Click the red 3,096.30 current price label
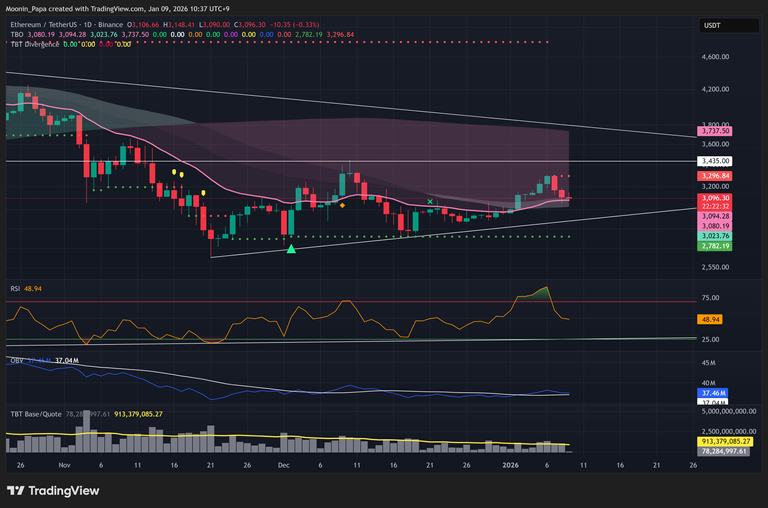The width and height of the screenshot is (768, 508). (x=717, y=198)
